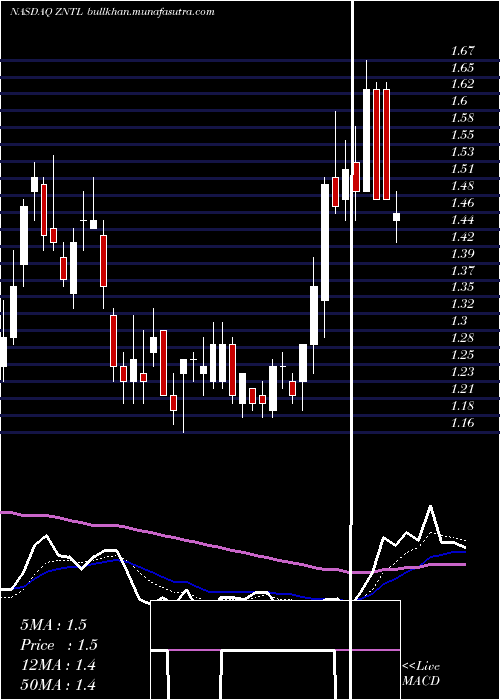Image resolution: width=500 pixels, height=700 pixels.
Task: Click the 1.46 price axis label
Action: 462,203
